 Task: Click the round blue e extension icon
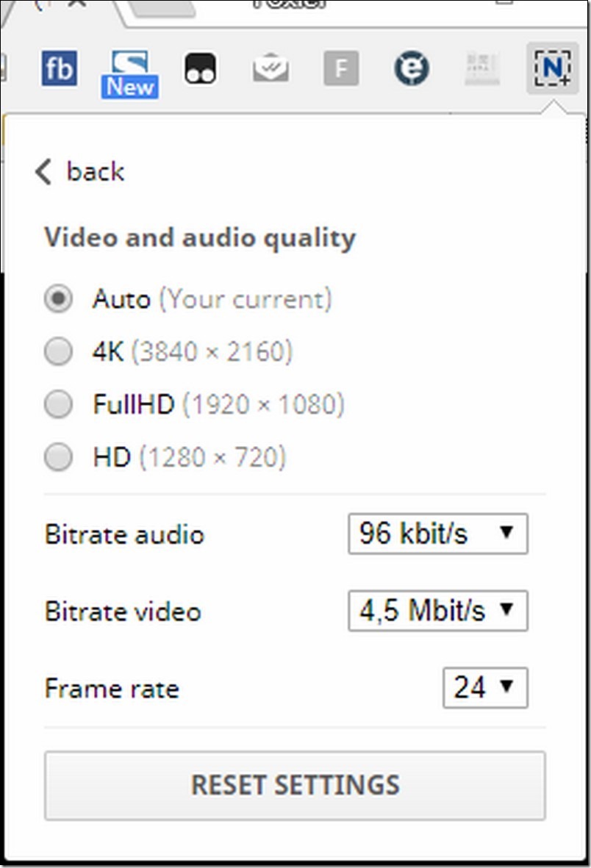point(411,68)
